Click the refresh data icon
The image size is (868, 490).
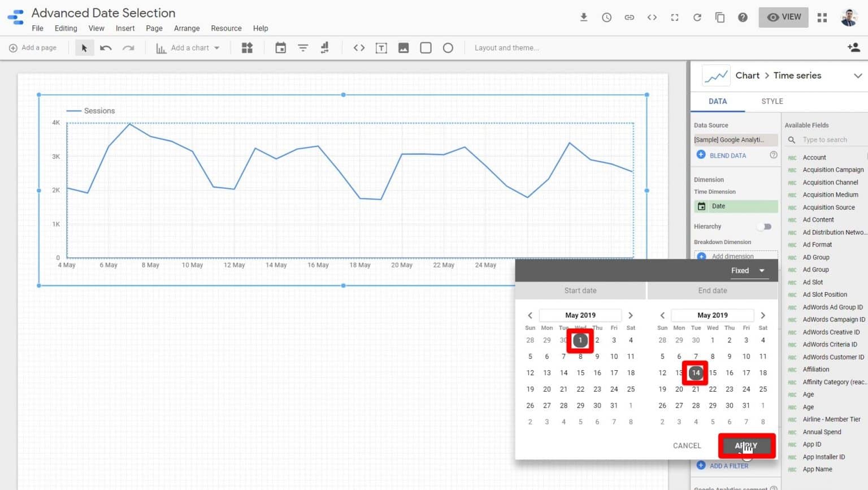697,17
